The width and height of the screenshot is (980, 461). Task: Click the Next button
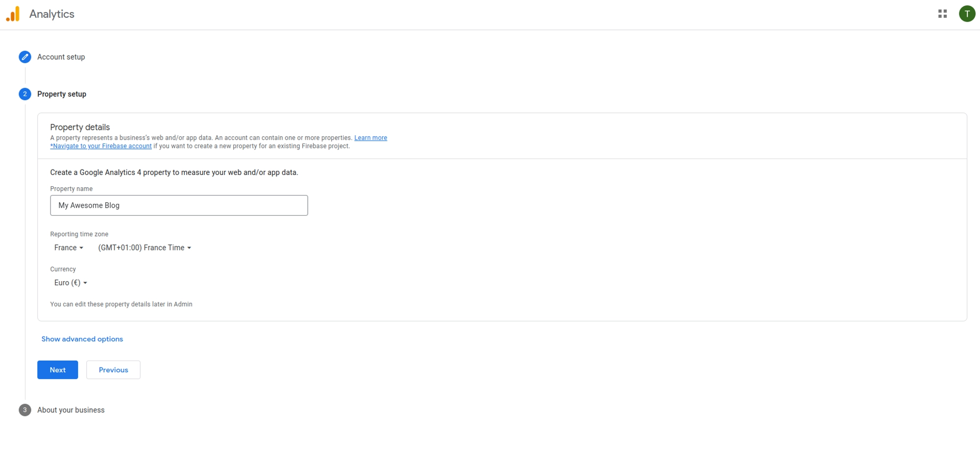[x=58, y=370]
